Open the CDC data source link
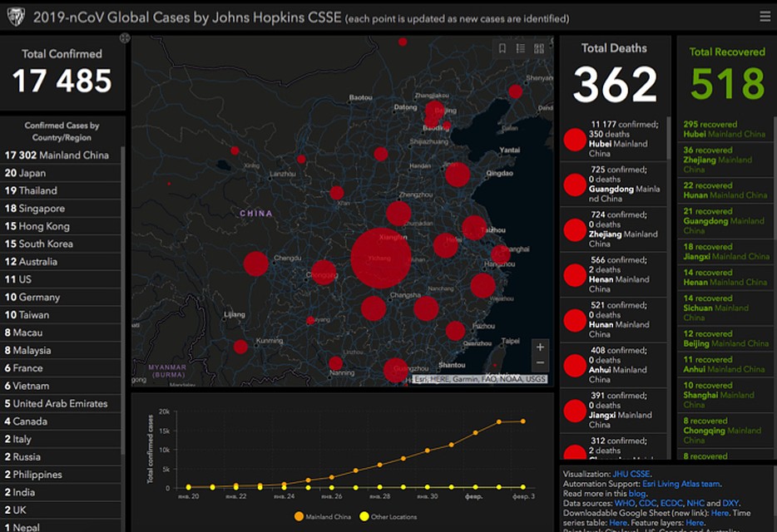 647,503
